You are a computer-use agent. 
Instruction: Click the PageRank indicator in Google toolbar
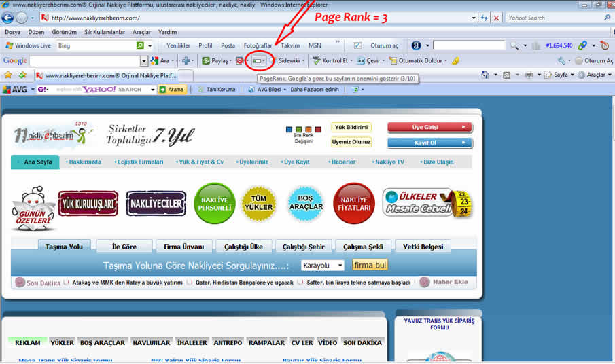(x=258, y=61)
